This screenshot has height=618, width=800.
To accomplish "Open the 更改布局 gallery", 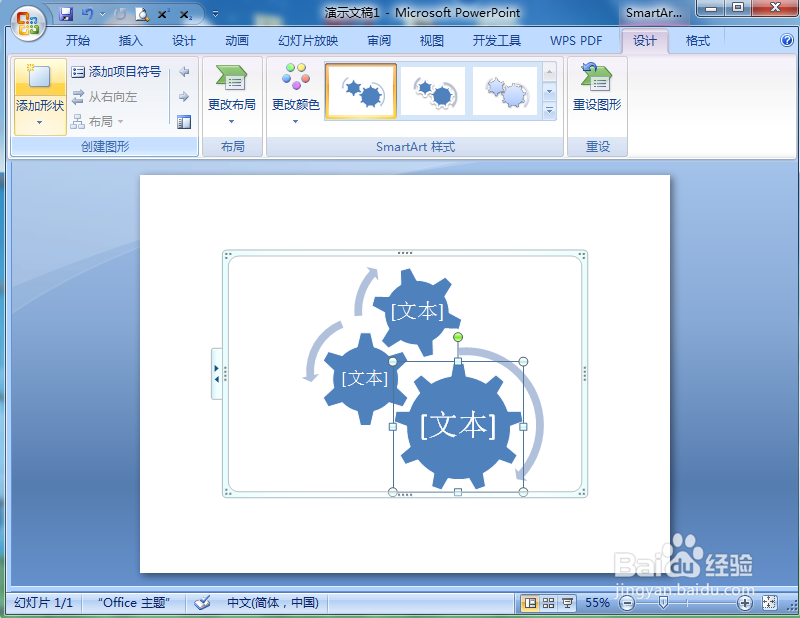I will tap(232, 95).
